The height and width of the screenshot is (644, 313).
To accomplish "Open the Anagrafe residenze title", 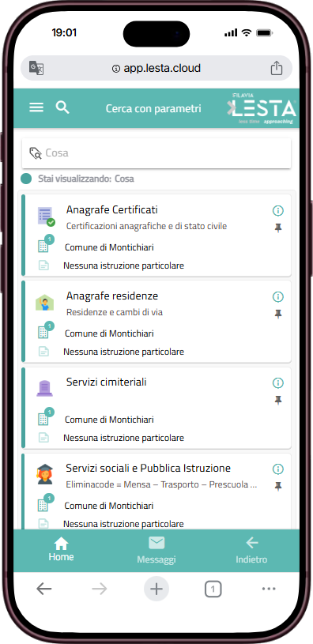I will (112, 296).
